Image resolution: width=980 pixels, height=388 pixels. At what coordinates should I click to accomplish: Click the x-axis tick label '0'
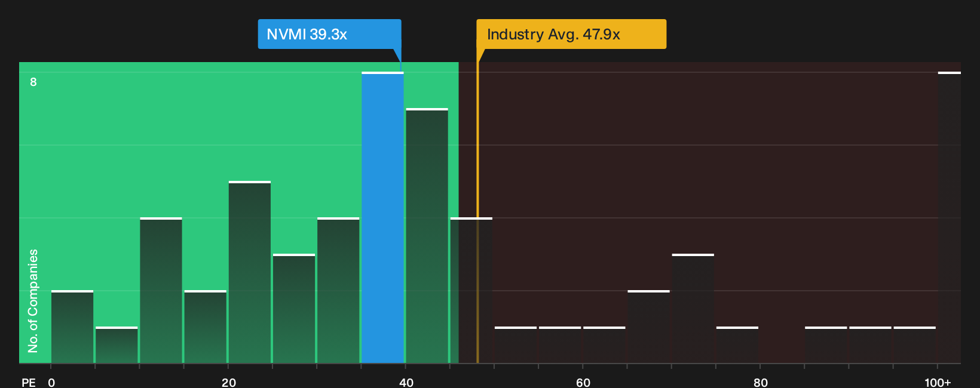pos(51,382)
